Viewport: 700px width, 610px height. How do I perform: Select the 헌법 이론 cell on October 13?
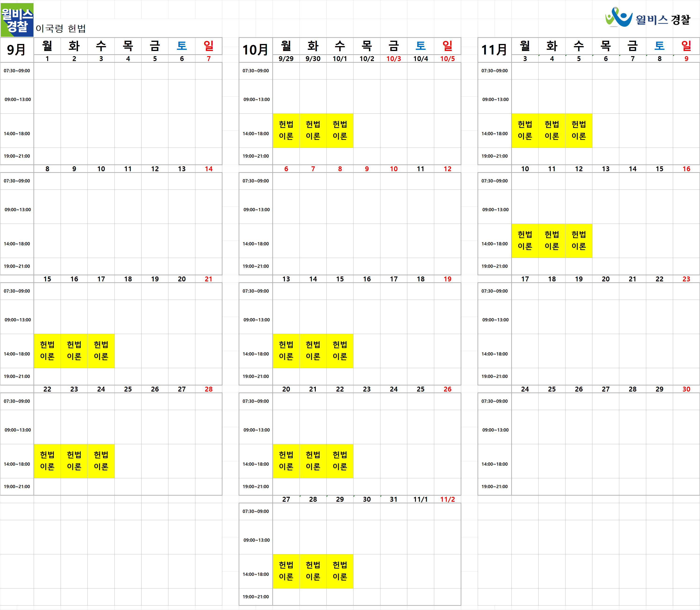[286, 351]
